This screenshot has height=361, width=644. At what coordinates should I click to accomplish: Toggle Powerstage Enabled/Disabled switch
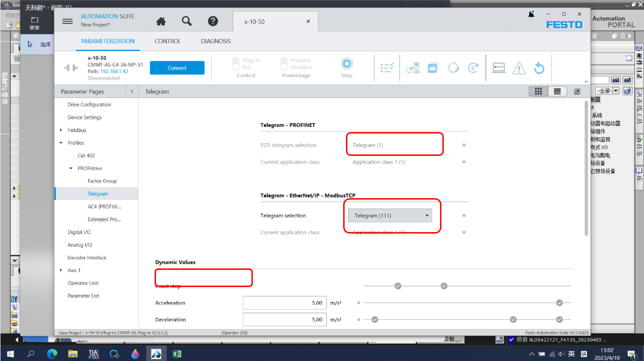point(284,64)
